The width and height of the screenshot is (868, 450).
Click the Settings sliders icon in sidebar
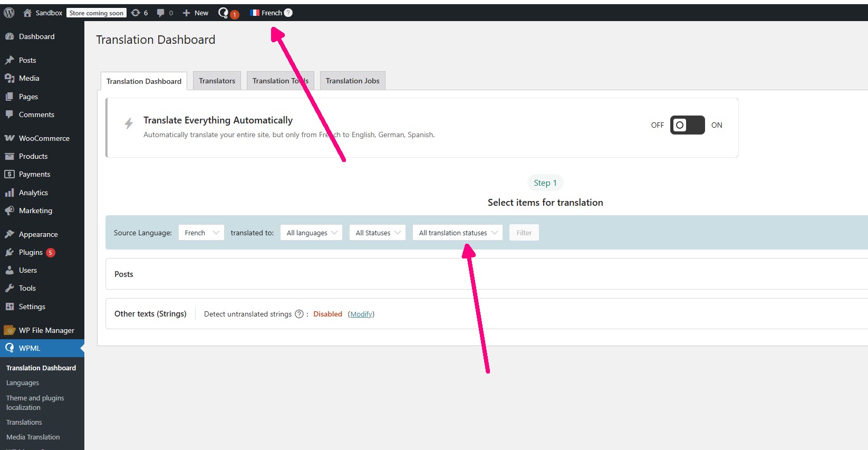click(x=9, y=307)
